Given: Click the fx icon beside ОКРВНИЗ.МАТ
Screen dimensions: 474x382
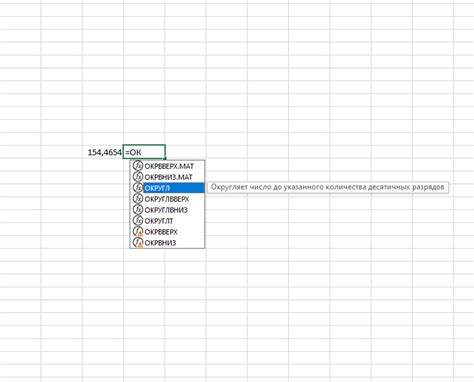Looking at the screenshot, I should [x=138, y=177].
